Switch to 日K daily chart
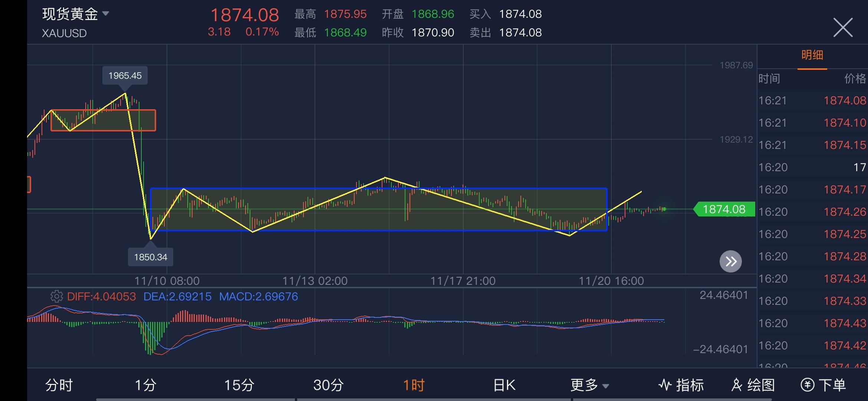Viewport: 868px width, 401px height. tap(504, 385)
